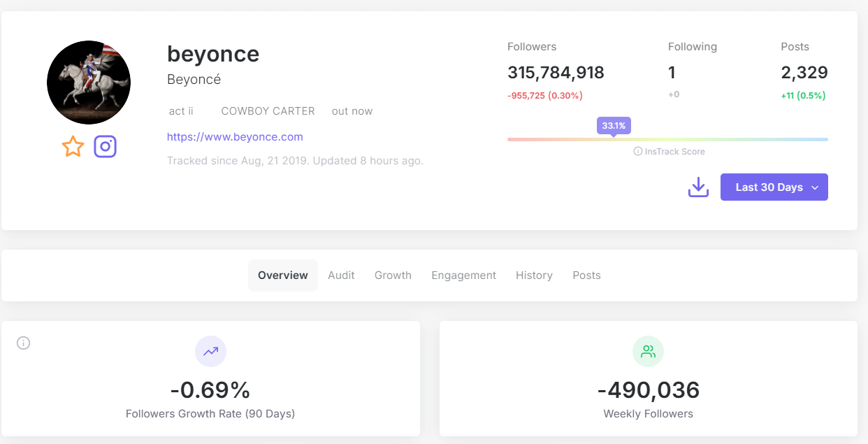Click the InsTrack Score label

(674, 151)
